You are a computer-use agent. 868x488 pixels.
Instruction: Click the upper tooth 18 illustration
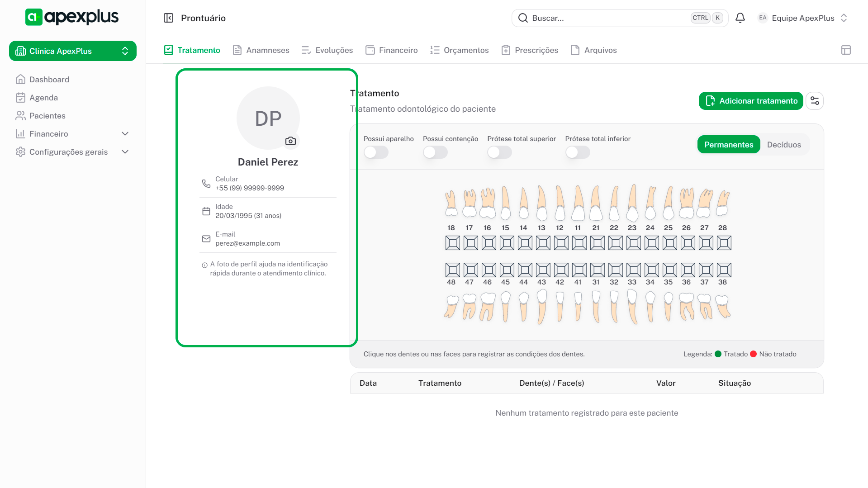(451, 204)
